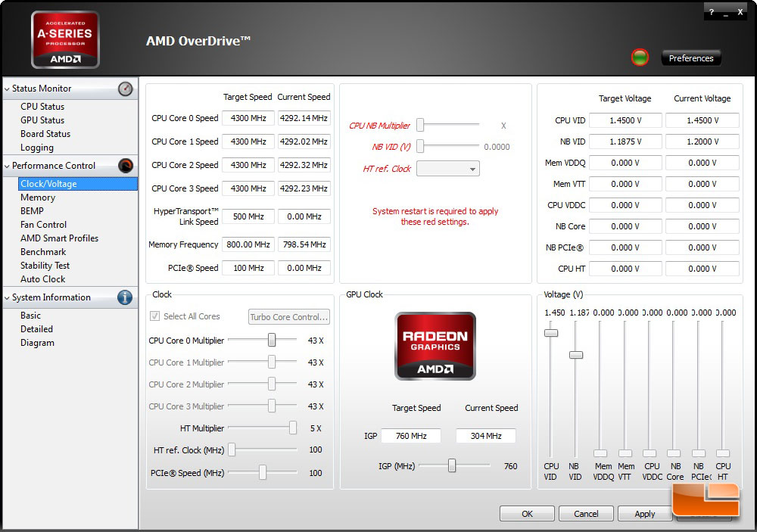The width and height of the screenshot is (757, 532).
Task: Click the Preferences button
Action: [691, 58]
